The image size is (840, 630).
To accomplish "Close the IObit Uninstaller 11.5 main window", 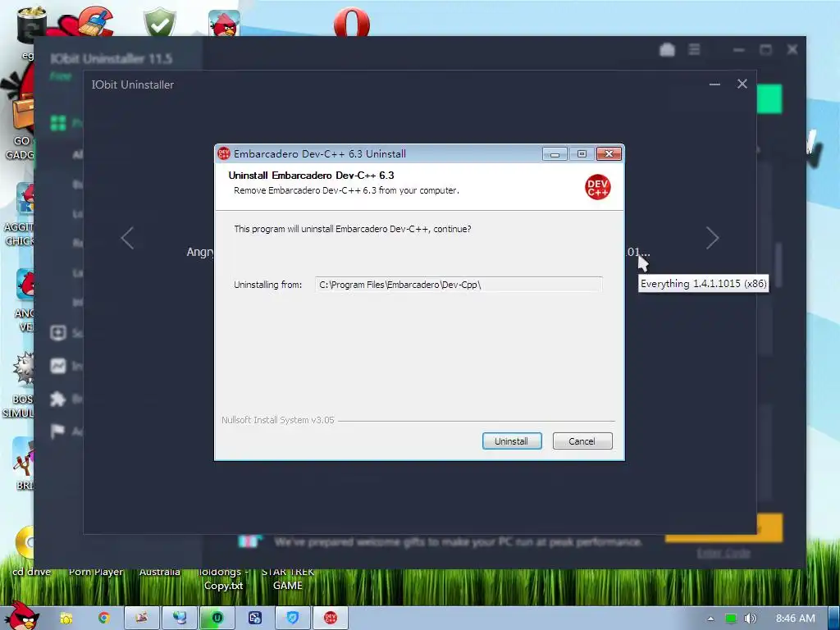I will (x=792, y=49).
